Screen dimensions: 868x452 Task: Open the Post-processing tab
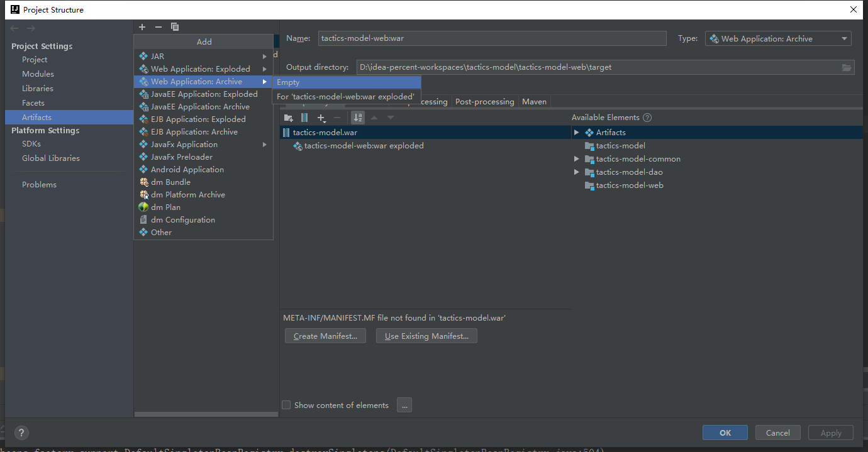[x=484, y=101]
